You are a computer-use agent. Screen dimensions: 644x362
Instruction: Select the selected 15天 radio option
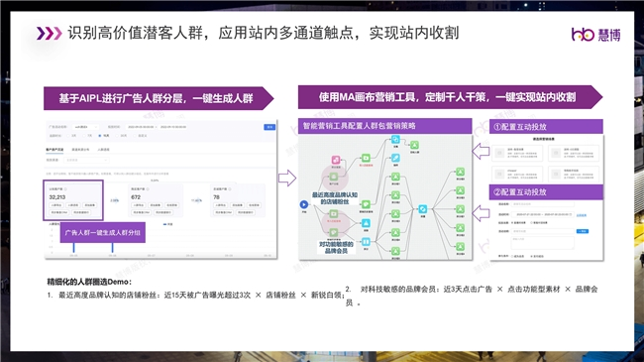[x=100, y=135]
